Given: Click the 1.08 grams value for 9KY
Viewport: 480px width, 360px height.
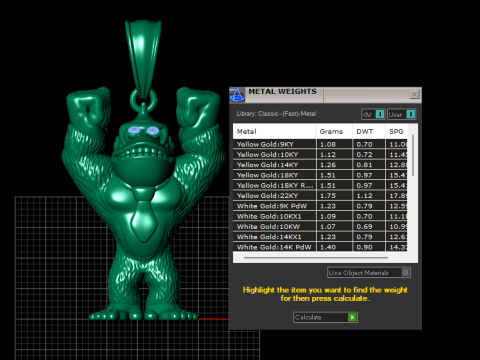Looking at the screenshot, I should 328,145.
